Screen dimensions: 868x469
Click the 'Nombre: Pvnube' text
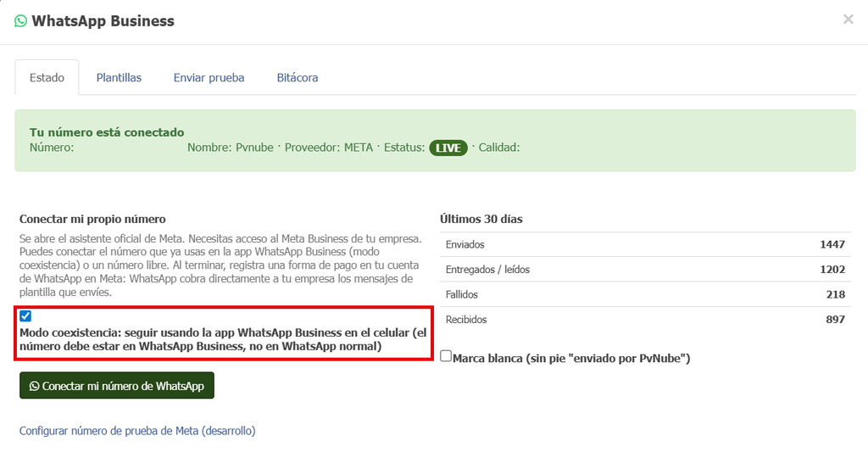coord(231,148)
